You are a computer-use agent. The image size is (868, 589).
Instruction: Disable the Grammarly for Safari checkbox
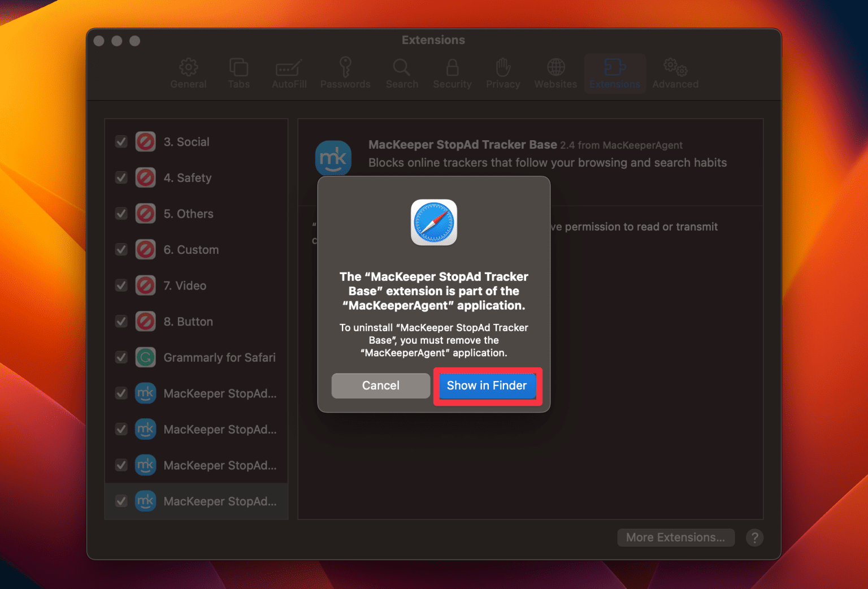[121, 358]
